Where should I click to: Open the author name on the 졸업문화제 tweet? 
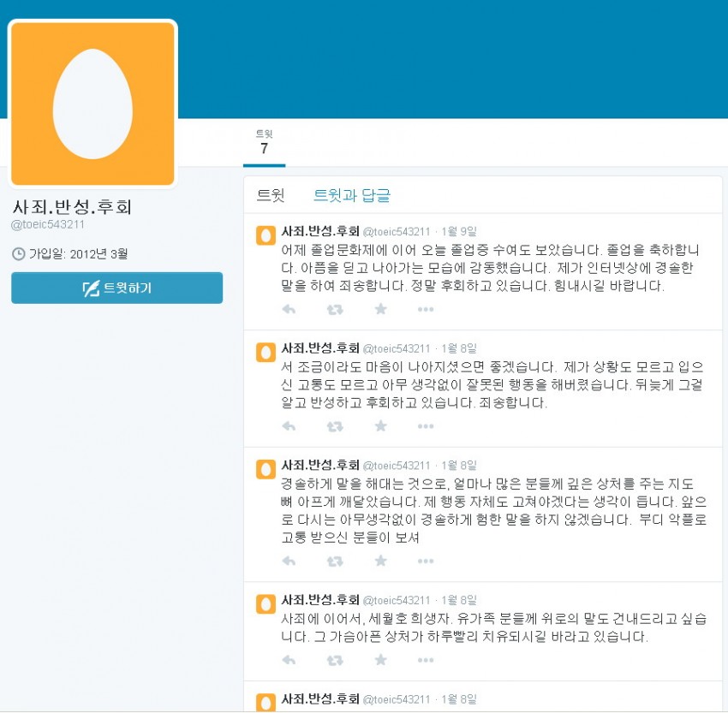320,231
